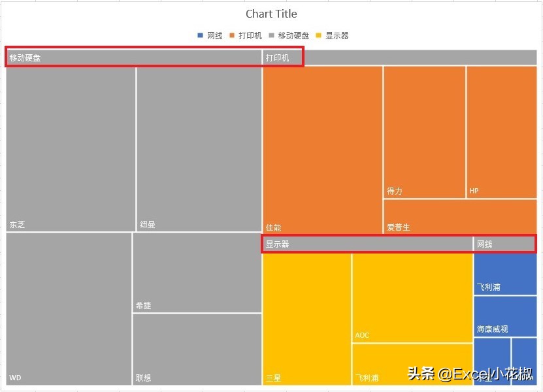Click the gray 移动硬盘 legend marker

pos(272,36)
